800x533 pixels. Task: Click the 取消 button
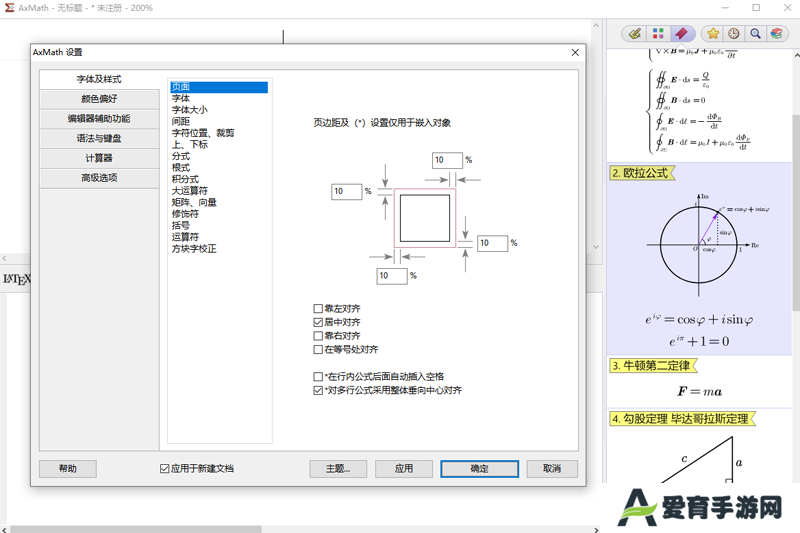click(552, 469)
